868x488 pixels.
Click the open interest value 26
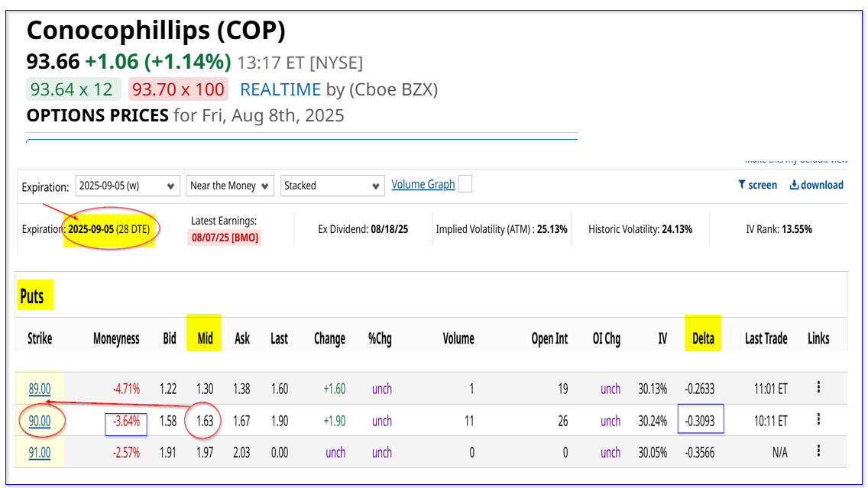pyautogui.click(x=563, y=421)
